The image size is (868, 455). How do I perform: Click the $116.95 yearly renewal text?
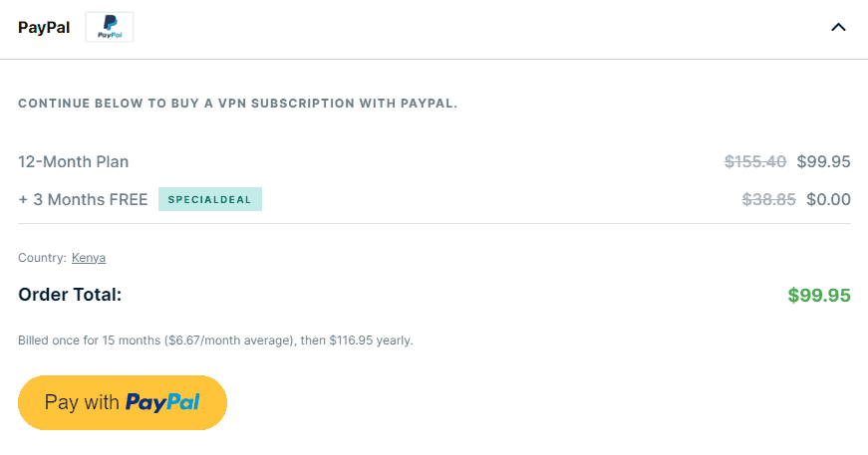pyautogui.click(x=371, y=341)
